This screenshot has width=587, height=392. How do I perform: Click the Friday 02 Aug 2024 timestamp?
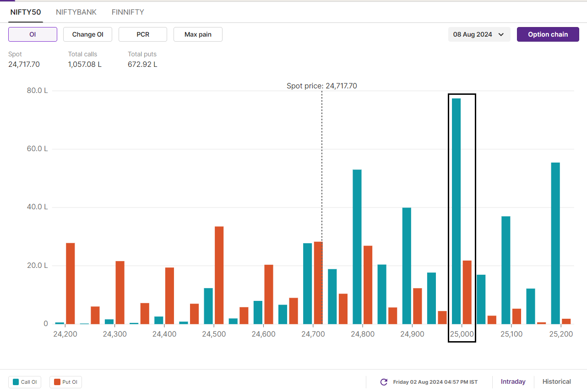click(x=435, y=382)
